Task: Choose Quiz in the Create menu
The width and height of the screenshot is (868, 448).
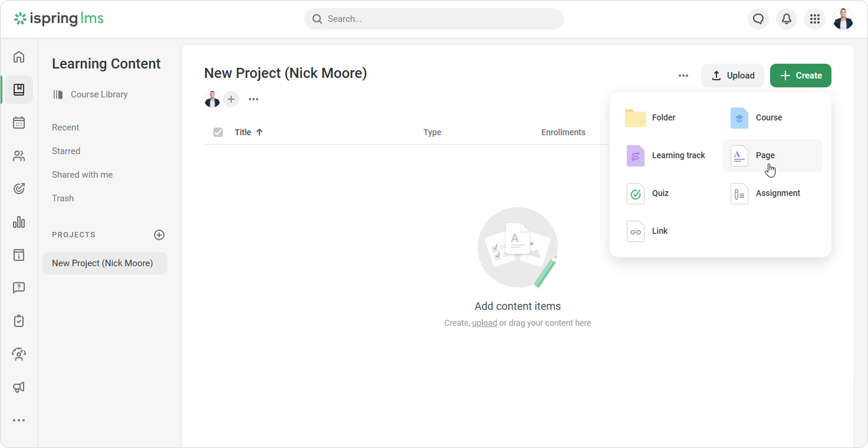Action: [660, 194]
